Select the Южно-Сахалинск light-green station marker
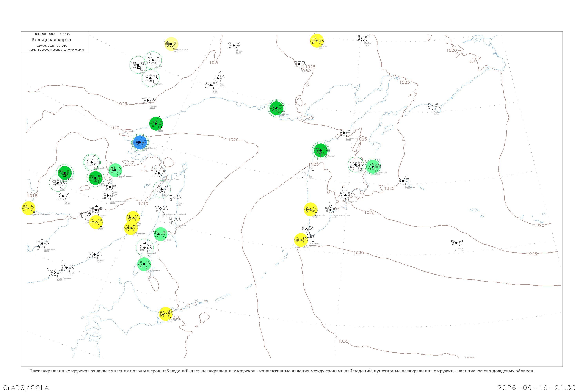 click(144, 264)
